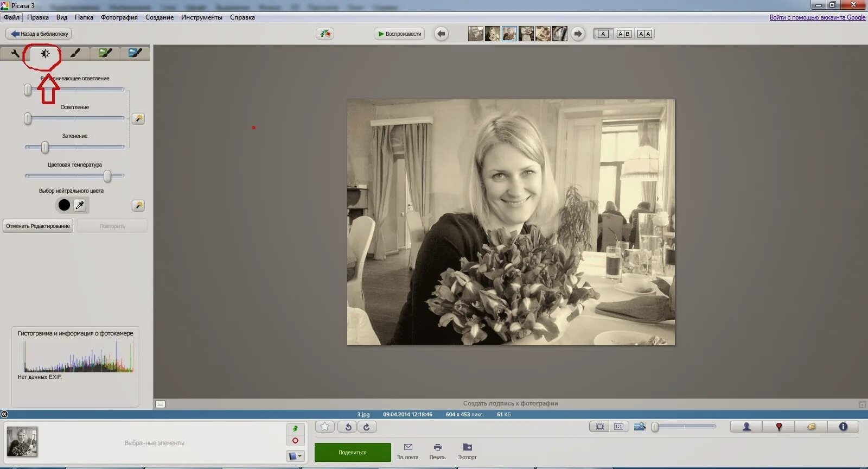
Task: Go to previous photo with left arrow
Action: [x=442, y=34]
